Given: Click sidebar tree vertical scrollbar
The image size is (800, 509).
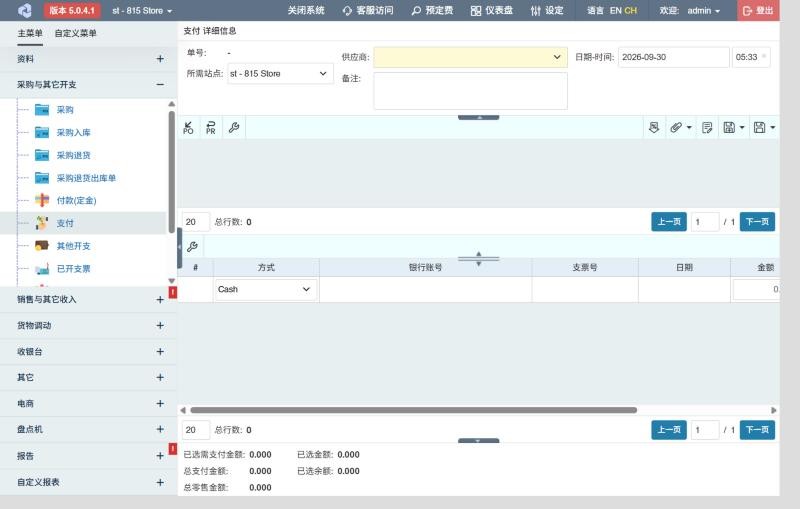Looking at the screenshot, I should click(x=171, y=172).
